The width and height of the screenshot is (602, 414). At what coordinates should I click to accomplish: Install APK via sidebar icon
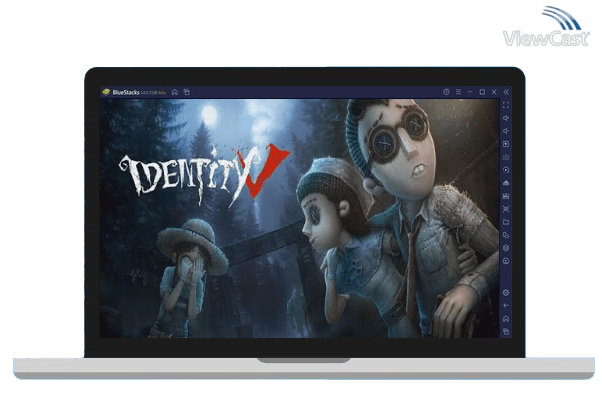tap(506, 196)
